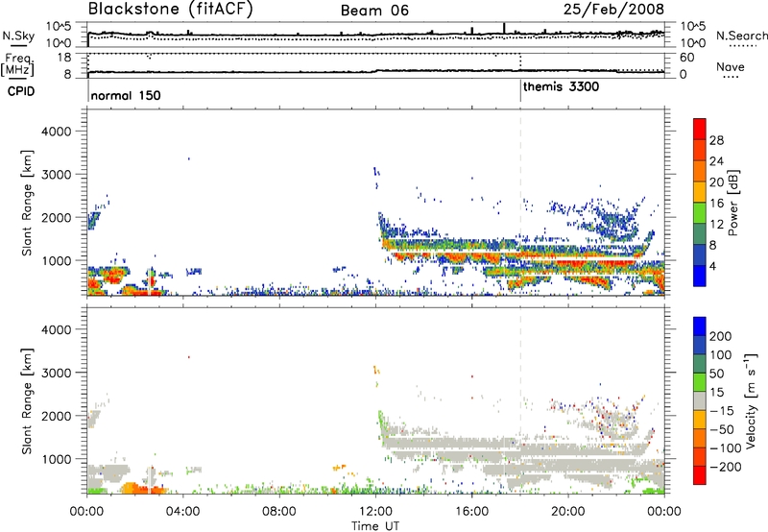Click the 'Blackstone (fitACF)' plot title
Screen dimensions: 768x532
171,9
